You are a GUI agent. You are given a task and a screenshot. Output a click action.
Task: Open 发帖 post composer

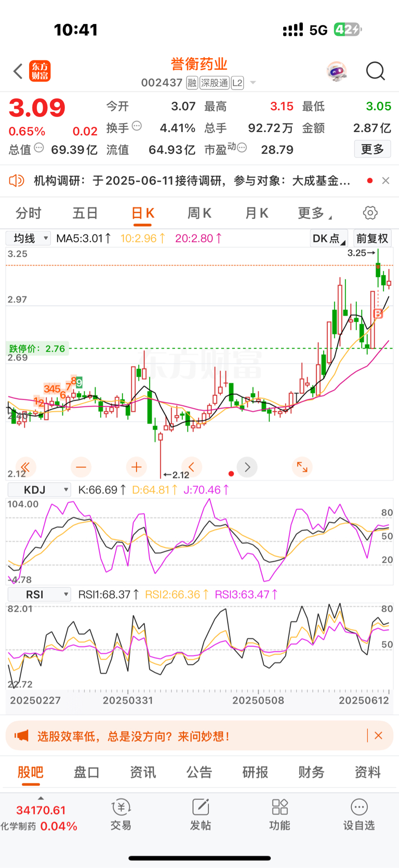coord(200,815)
